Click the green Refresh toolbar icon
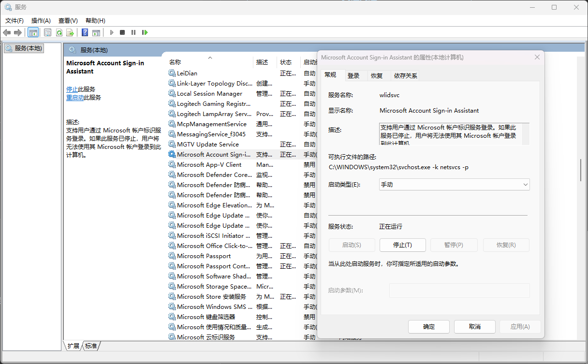Screen dimensions: 588x364 click(59, 32)
